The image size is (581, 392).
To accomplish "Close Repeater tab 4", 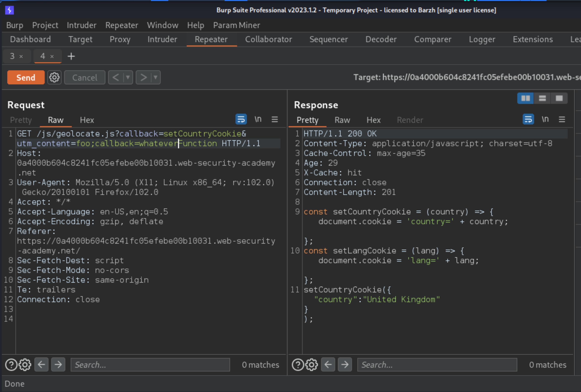I will (x=52, y=56).
